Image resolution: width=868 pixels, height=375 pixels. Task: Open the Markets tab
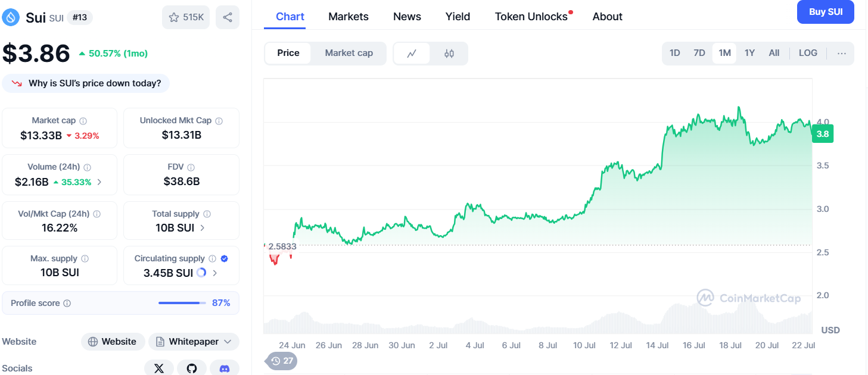pos(349,17)
